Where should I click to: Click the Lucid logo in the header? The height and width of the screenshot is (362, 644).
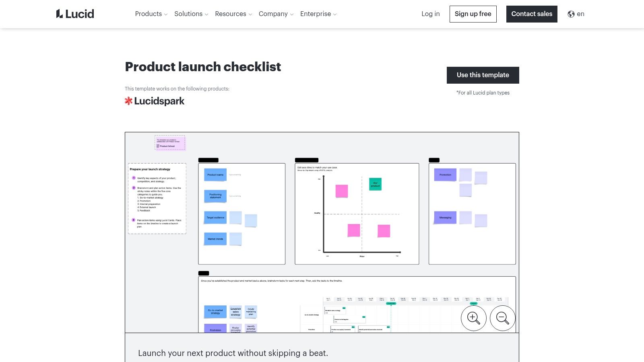tap(75, 14)
